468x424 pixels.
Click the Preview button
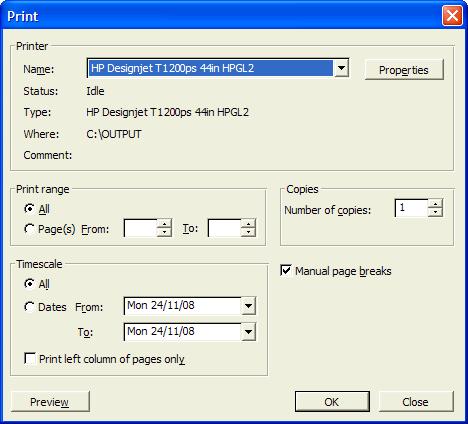[50, 402]
